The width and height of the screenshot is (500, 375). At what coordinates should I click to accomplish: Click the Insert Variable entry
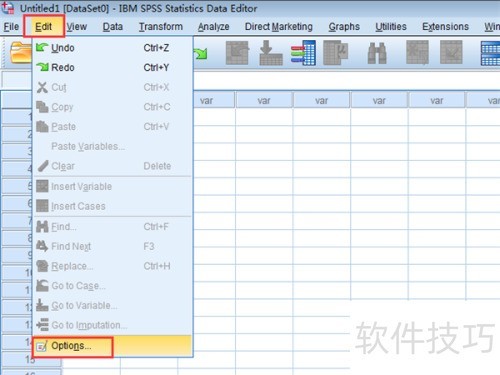[113, 186]
